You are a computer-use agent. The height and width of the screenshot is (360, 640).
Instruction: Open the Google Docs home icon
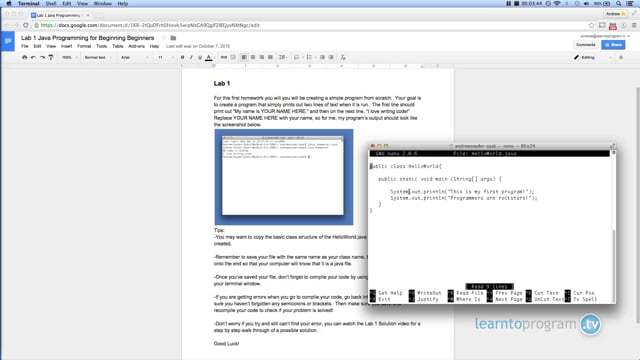(8, 41)
